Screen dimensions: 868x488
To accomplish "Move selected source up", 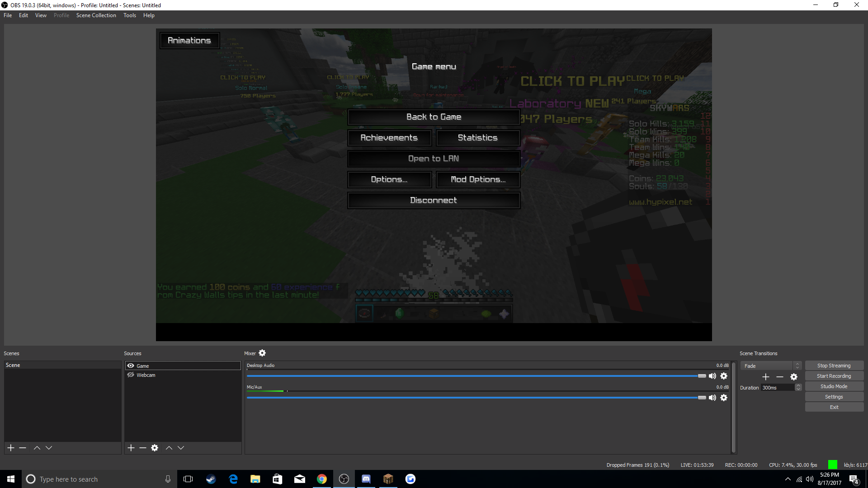I will [169, 448].
